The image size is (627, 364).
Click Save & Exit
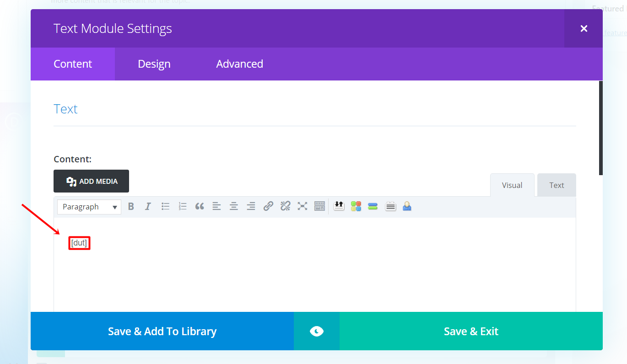tap(471, 332)
